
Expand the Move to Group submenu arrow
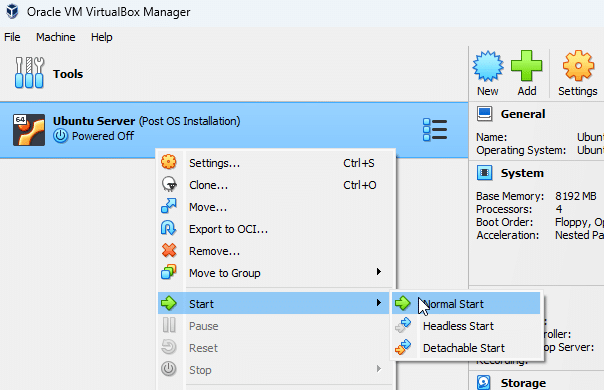(x=379, y=272)
